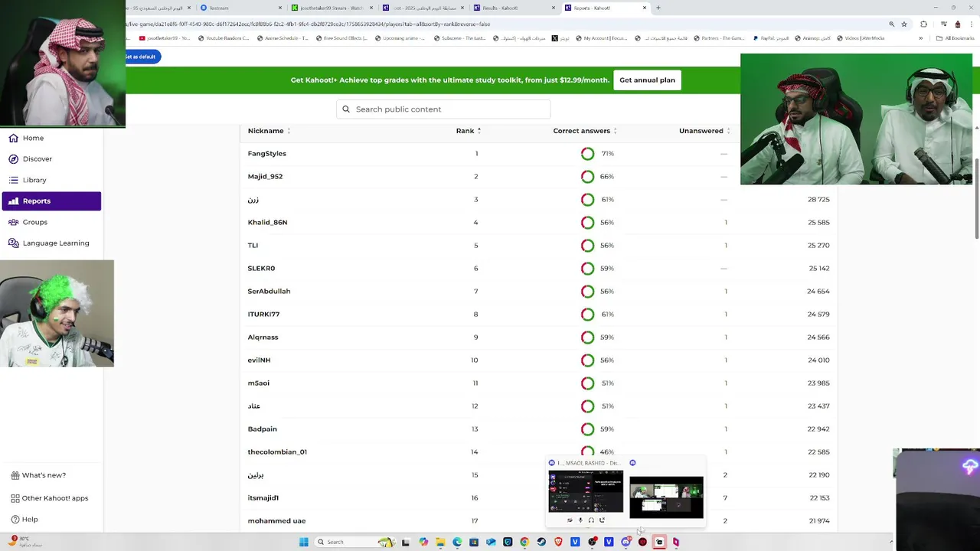
Task: Open the All Bookmarks folder
Action: click(x=956, y=38)
